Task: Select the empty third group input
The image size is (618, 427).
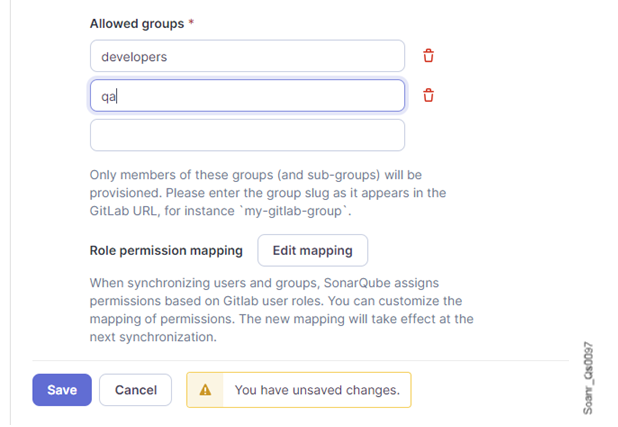Action: point(247,135)
